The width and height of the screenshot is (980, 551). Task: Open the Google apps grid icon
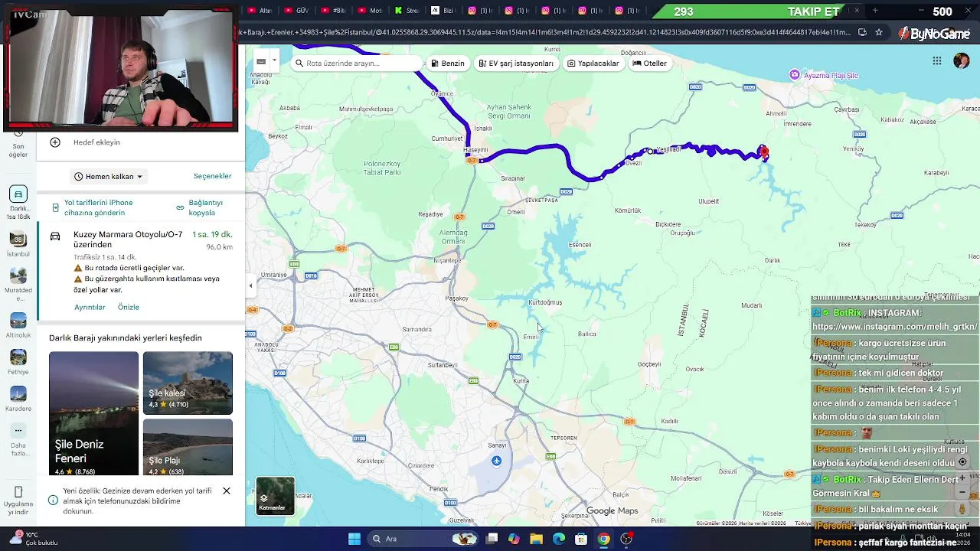[x=937, y=61]
